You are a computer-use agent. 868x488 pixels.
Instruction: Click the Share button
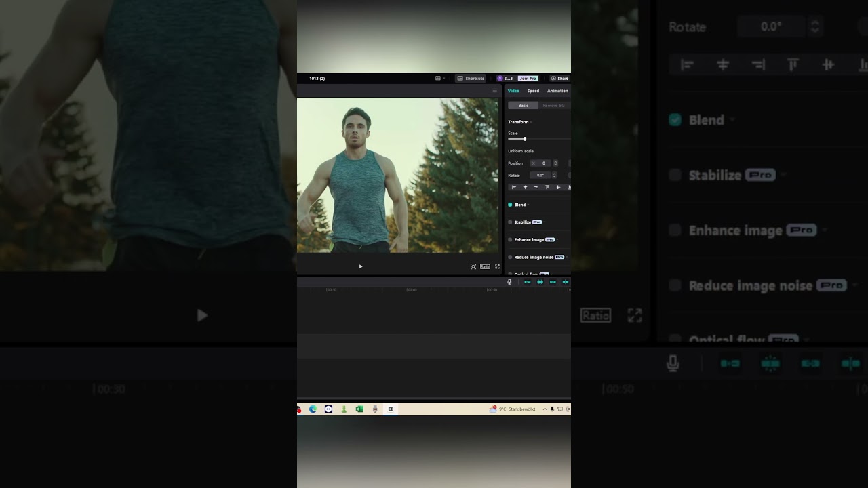pos(559,79)
